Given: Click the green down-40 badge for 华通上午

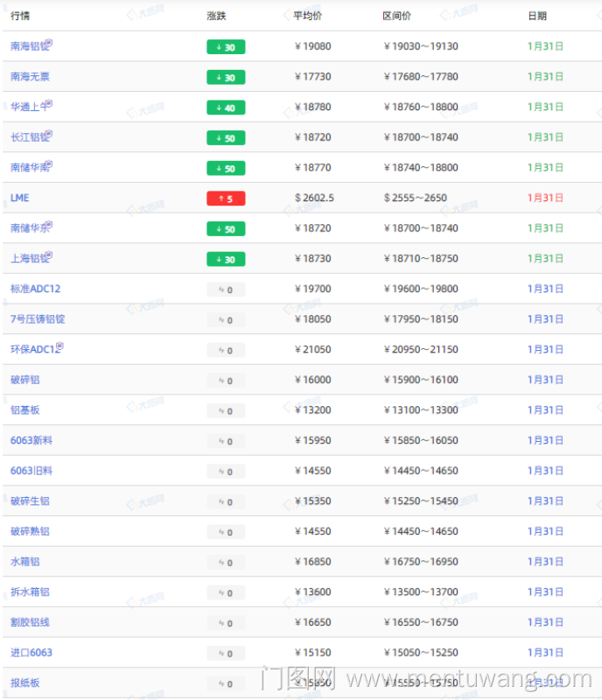Looking at the screenshot, I should click(226, 108).
